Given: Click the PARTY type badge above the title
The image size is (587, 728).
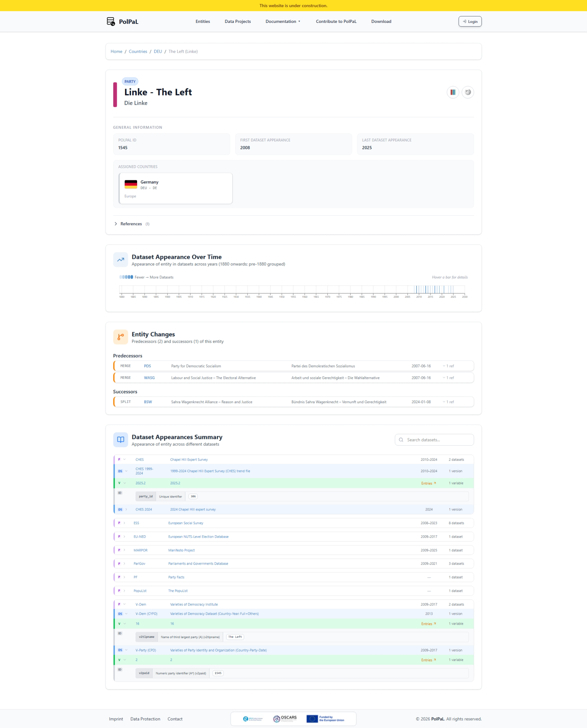Looking at the screenshot, I should tap(130, 81).
